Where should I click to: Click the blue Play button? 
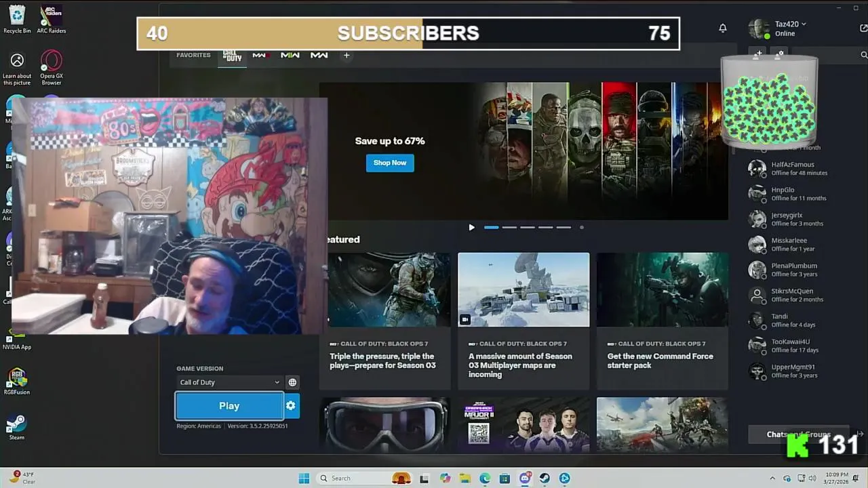pyautogui.click(x=229, y=406)
